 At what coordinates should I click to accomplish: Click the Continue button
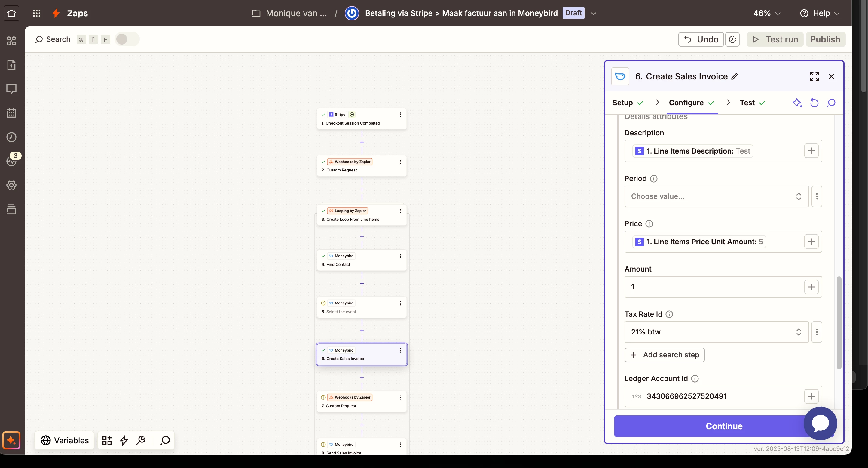pyautogui.click(x=724, y=426)
